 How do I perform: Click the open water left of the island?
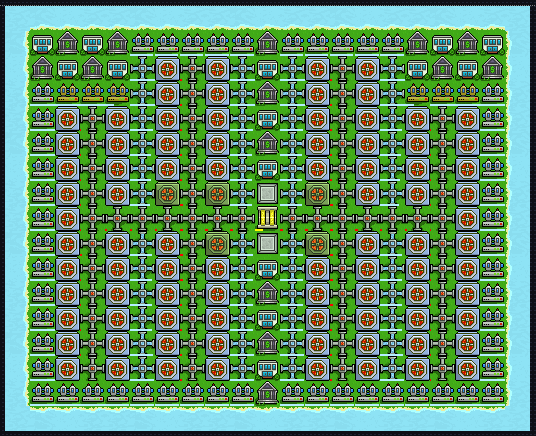(x=15, y=219)
